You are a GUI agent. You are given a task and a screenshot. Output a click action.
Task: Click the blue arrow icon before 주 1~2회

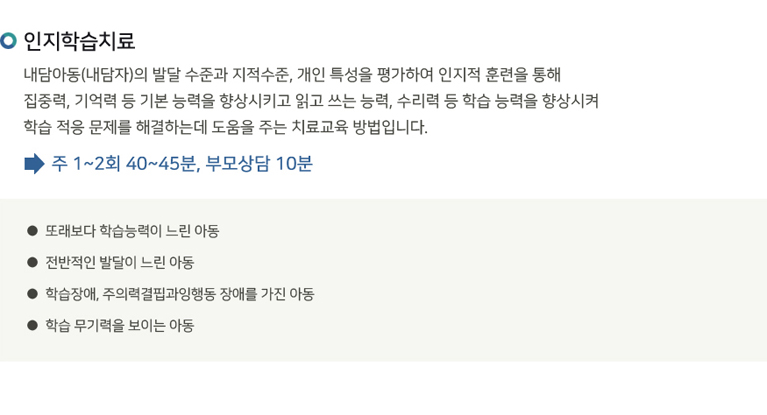click(x=34, y=163)
